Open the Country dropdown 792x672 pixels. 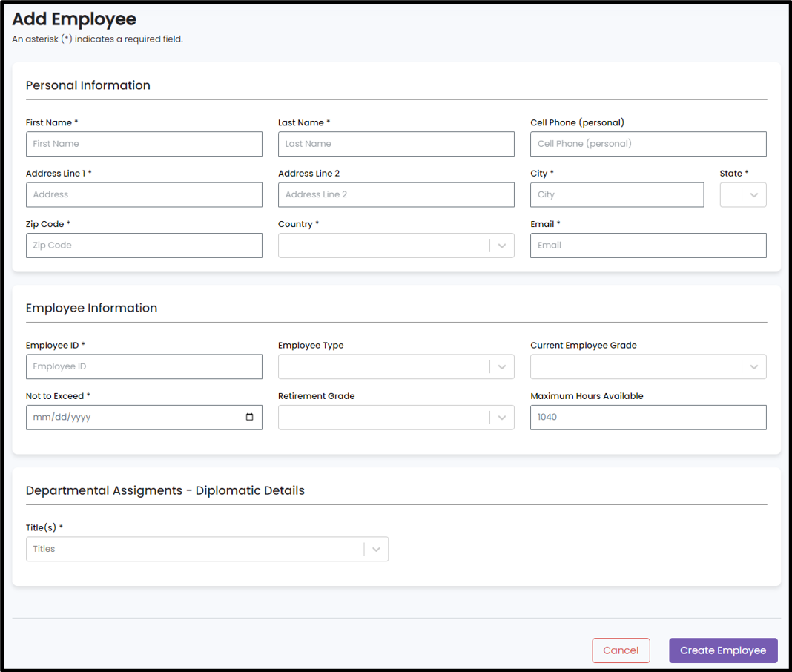pos(396,246)
